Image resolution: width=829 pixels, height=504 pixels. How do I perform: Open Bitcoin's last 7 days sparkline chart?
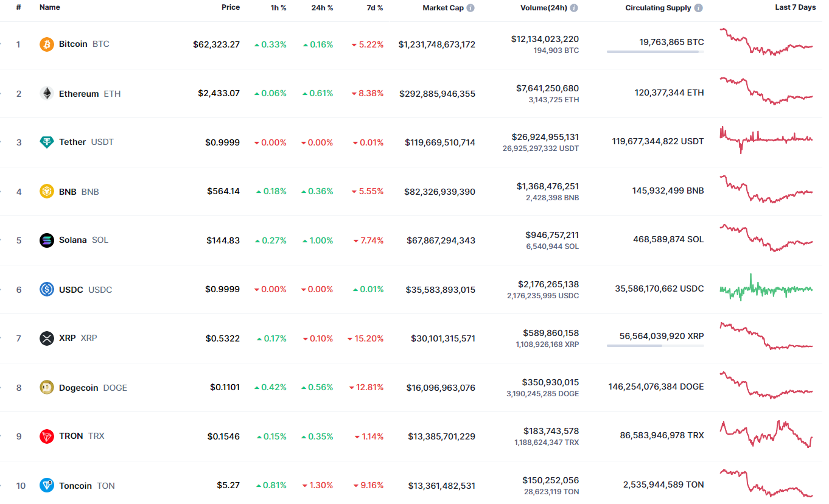(766, 42)
